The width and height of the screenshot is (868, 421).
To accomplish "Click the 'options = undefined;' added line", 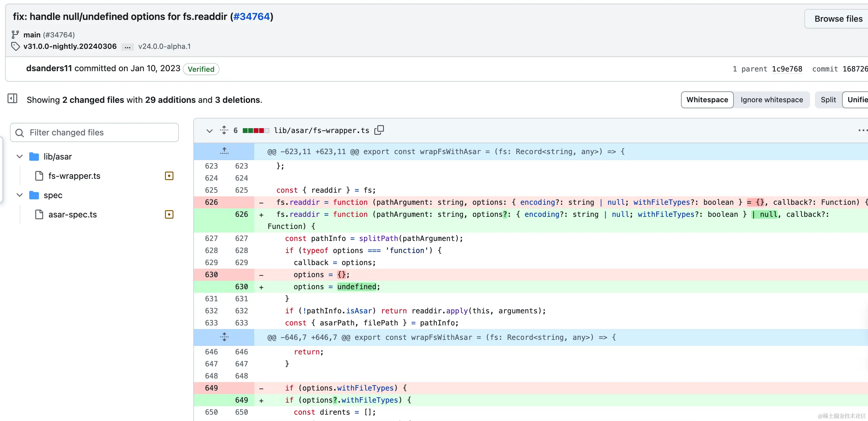I will (x=337, y=287).
